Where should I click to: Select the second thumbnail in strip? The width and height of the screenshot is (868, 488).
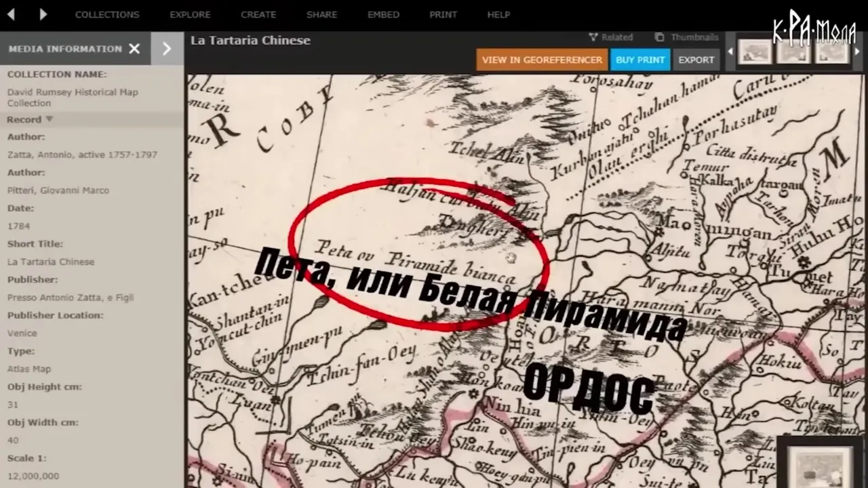click(793, 51)
